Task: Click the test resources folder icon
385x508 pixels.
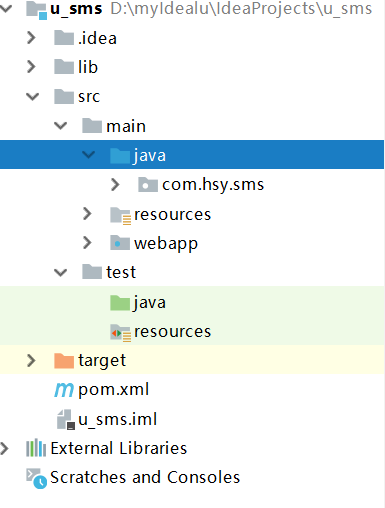Action: (x=120, y=333)
